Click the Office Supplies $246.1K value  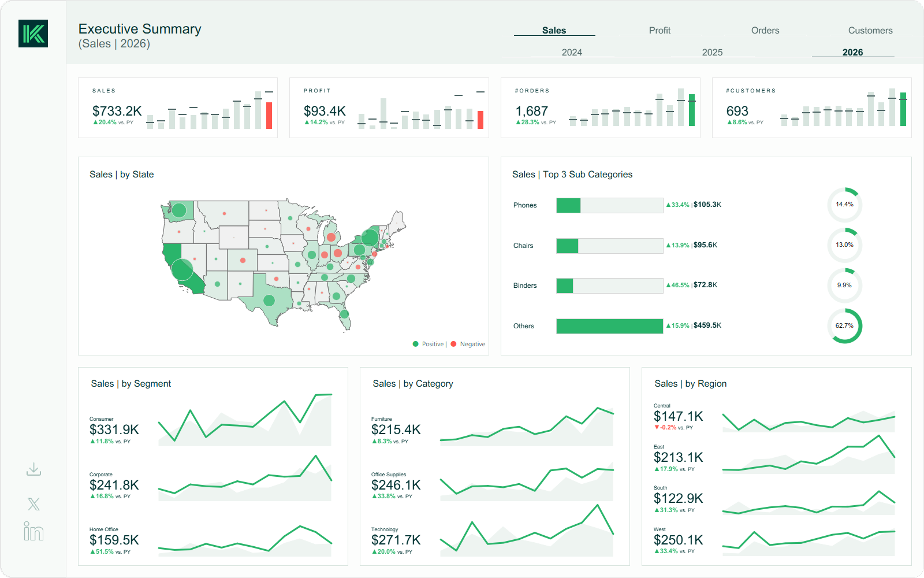[396, 485]
